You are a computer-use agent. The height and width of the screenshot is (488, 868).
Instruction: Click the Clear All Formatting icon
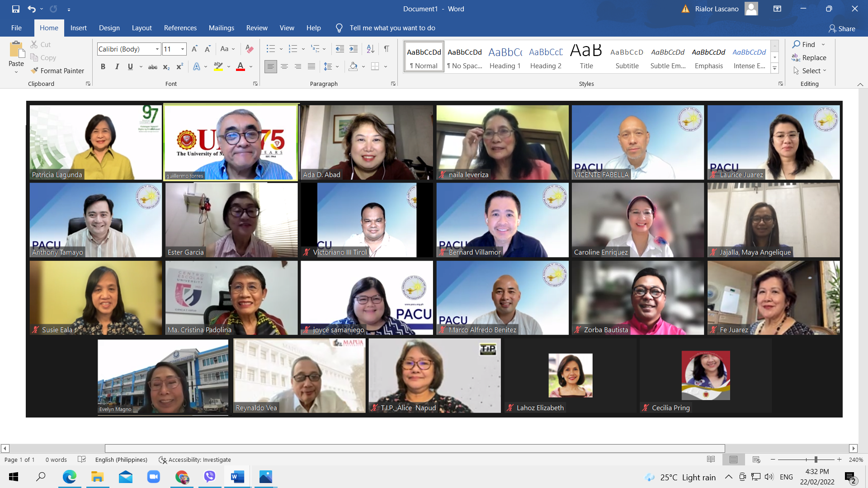(249, 49)
